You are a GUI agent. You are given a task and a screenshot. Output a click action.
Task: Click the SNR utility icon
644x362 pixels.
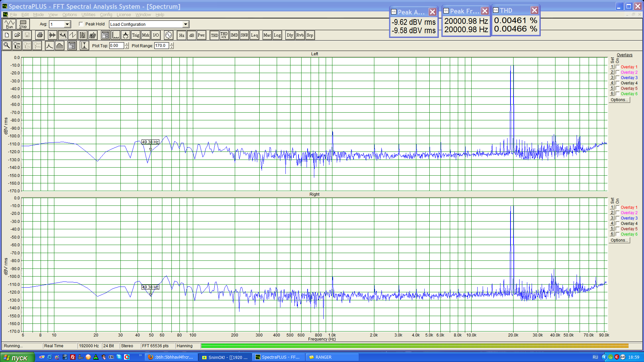pos(244,35)
